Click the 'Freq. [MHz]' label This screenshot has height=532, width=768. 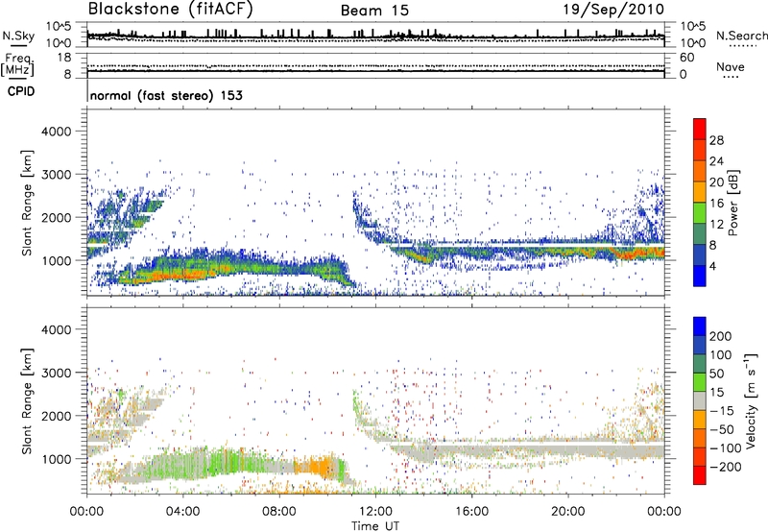click(x=17, y=65)
